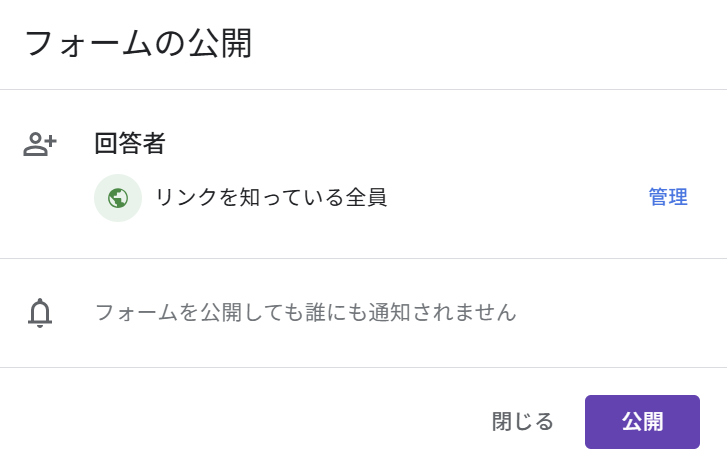Click the person-with-plus responders icon
The width and height of the screenshot is (727, 464).
(x=40, y=144)
